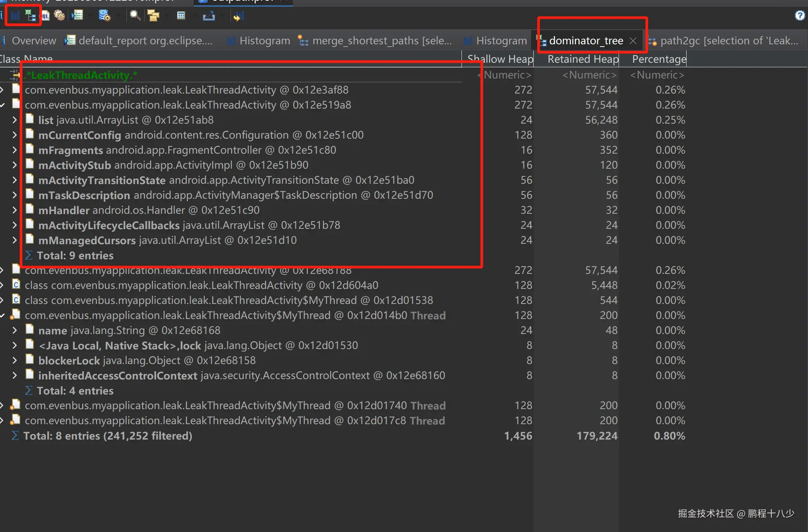Open the Run Expert System Test reports icon
The width and height of the screenshot is (808, 532).
pyautogui.click(x=78, y=16)
